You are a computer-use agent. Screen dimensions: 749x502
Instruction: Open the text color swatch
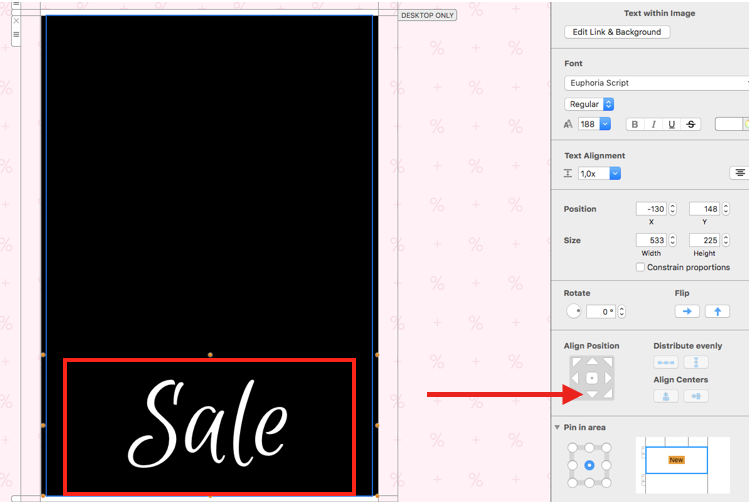coord(729,124)
